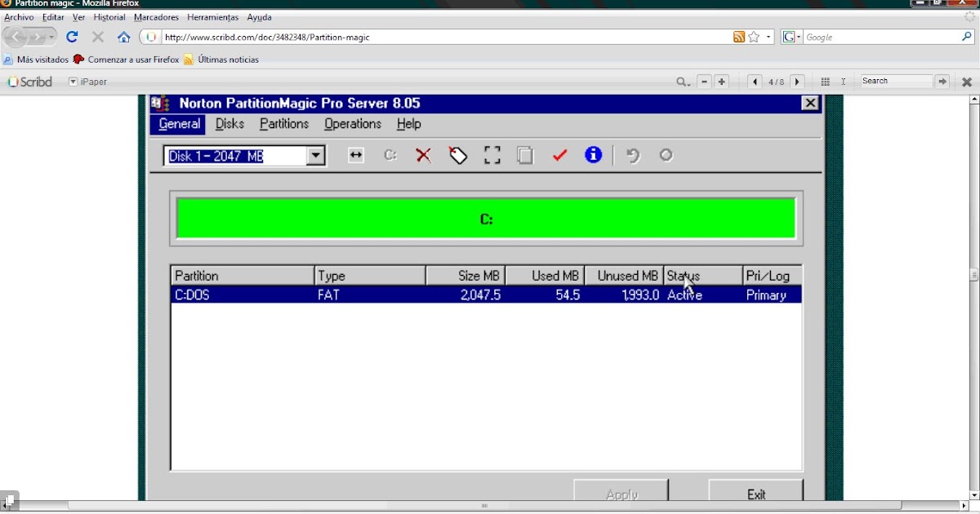Image resolution: width=980 pixels, height=514 pixels.
Task: Click the Scribd Search text field
Action: pyautogui.click(x=896, y=82)
